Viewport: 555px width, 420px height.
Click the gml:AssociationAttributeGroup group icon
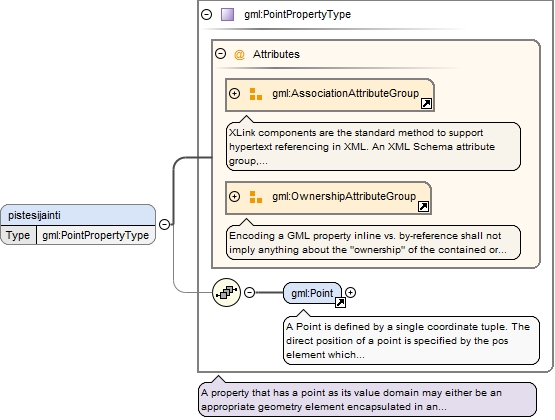click(256, 94)
